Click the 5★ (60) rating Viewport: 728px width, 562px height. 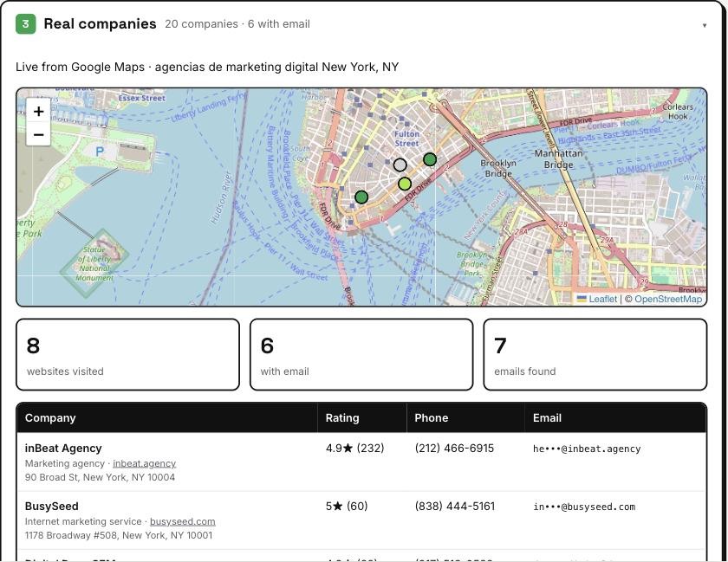[347, 507]
